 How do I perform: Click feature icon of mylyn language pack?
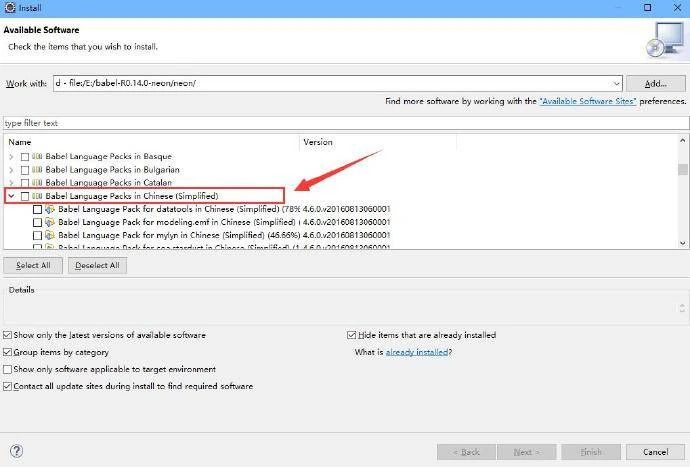click(x=50, y=235)
